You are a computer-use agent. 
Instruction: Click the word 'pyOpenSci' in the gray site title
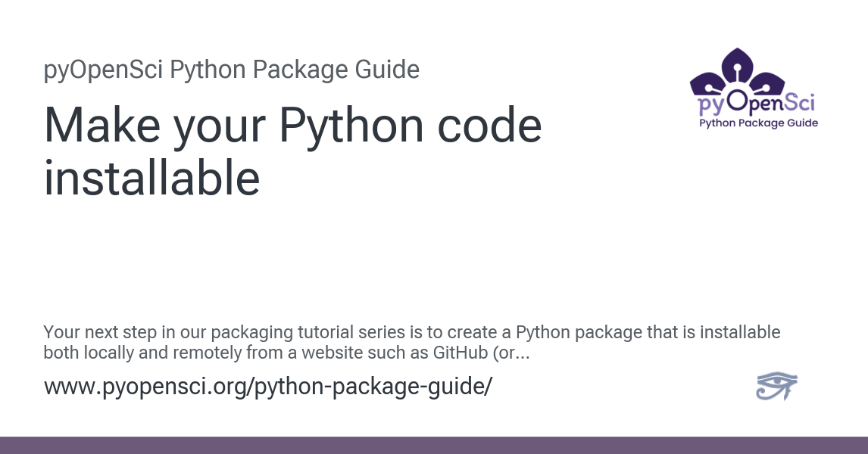103,70
